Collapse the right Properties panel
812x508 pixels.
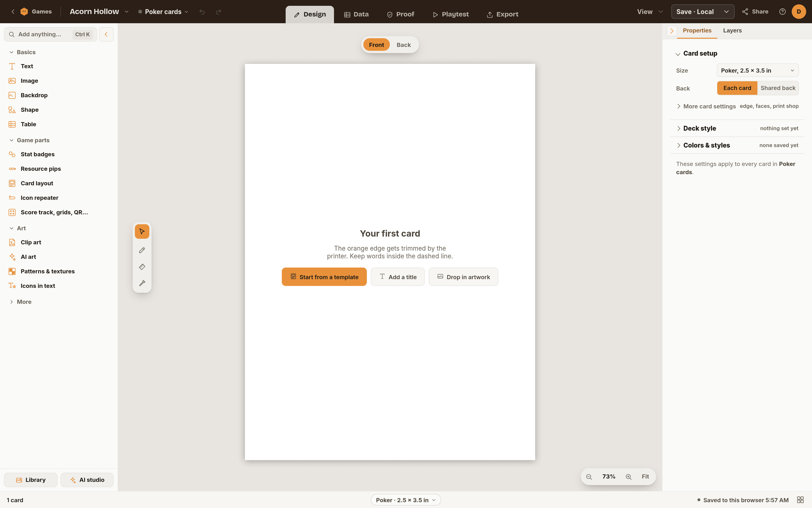point(672,31)
